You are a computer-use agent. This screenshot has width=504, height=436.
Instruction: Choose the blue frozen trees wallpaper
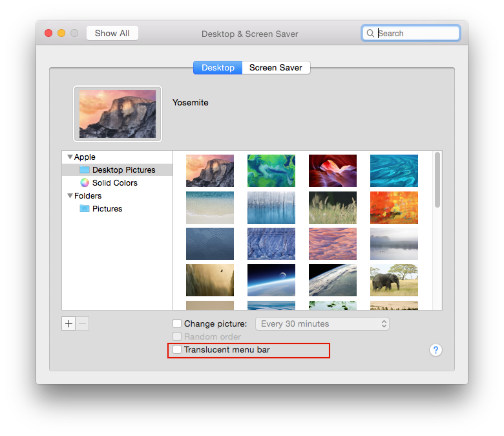(271, 208)
